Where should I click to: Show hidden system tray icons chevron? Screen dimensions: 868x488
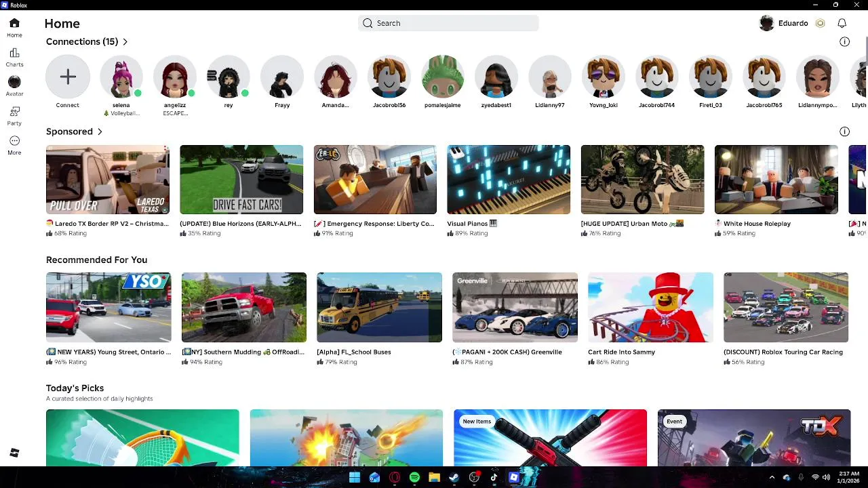point(772,478)
